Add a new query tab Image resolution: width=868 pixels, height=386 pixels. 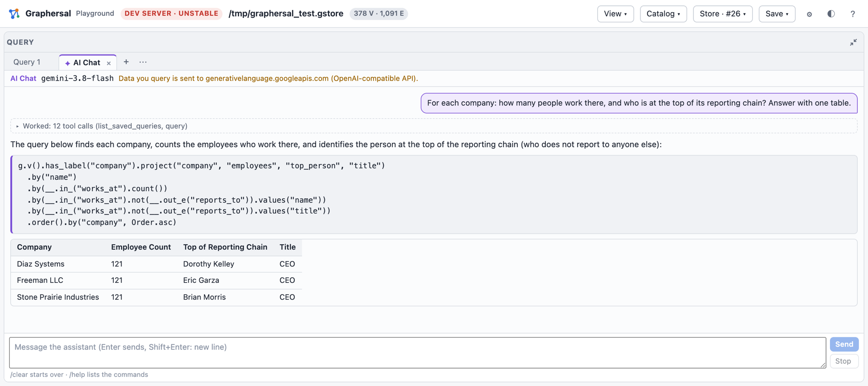coord(126,62)
